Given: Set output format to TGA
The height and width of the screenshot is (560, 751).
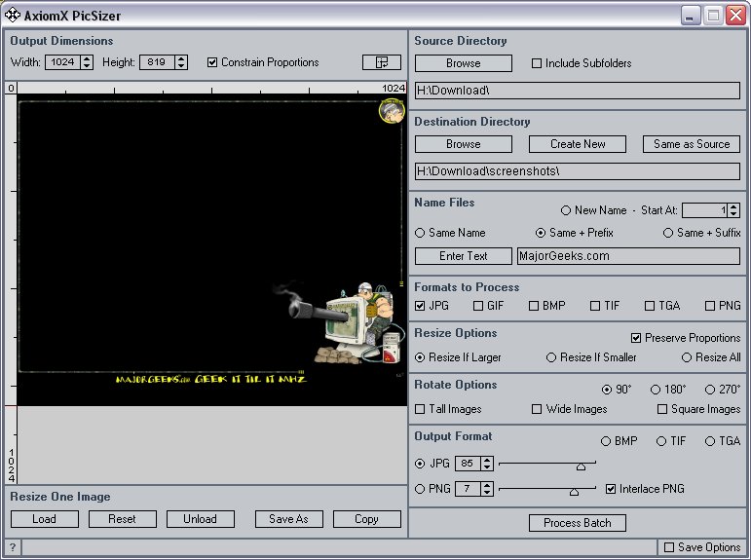Looking at the screenshot, I should point(710,441).
